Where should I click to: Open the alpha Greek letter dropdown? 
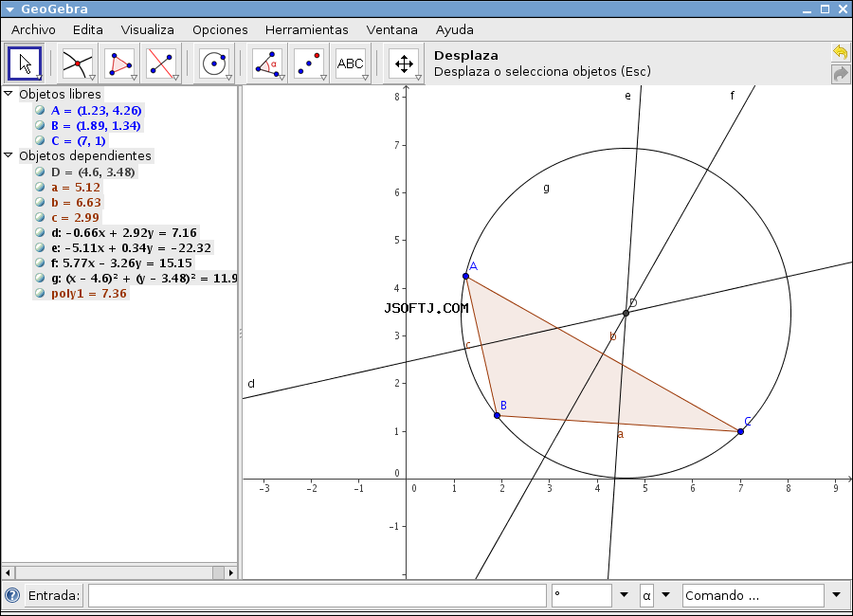pos(666,595)
